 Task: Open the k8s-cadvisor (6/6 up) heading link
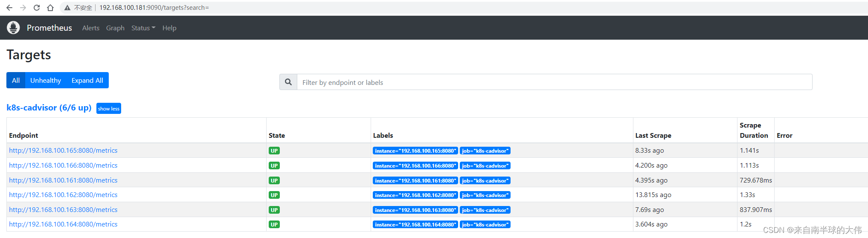click(49, 107)
